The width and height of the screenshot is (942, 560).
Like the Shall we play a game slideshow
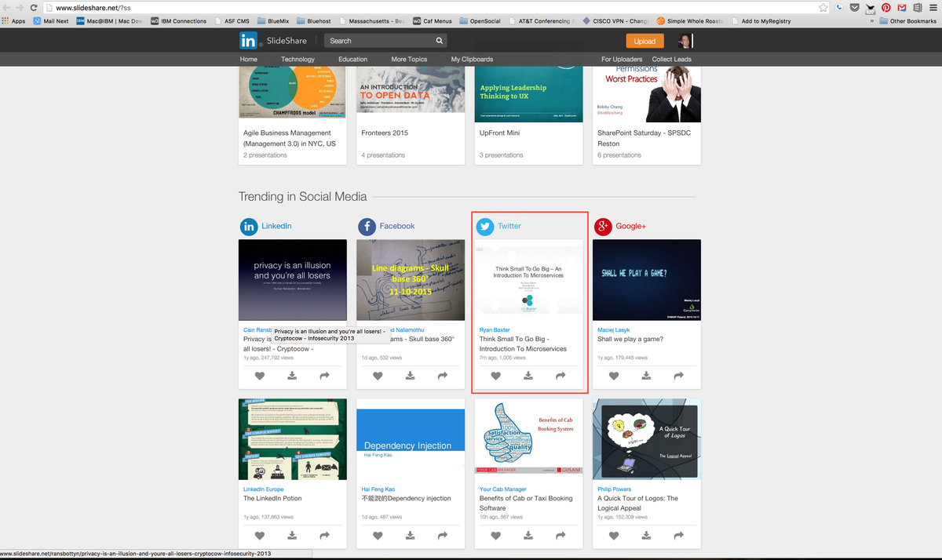[614, 376]
